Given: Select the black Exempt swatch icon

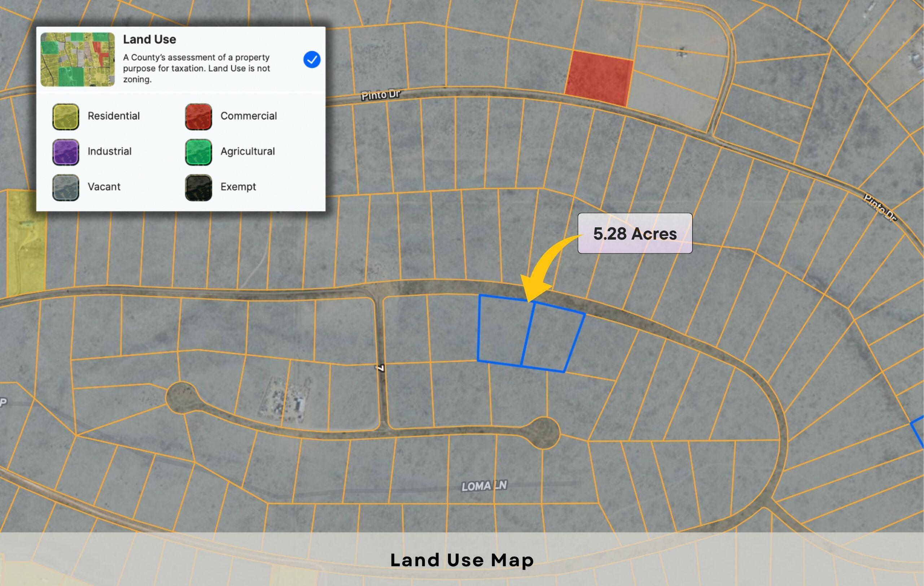Looking at the screenshot, I should coord(198,187).
